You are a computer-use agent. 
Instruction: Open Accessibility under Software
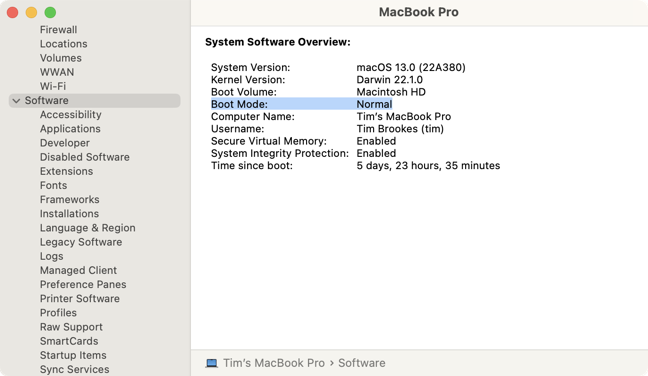point(71,114)
